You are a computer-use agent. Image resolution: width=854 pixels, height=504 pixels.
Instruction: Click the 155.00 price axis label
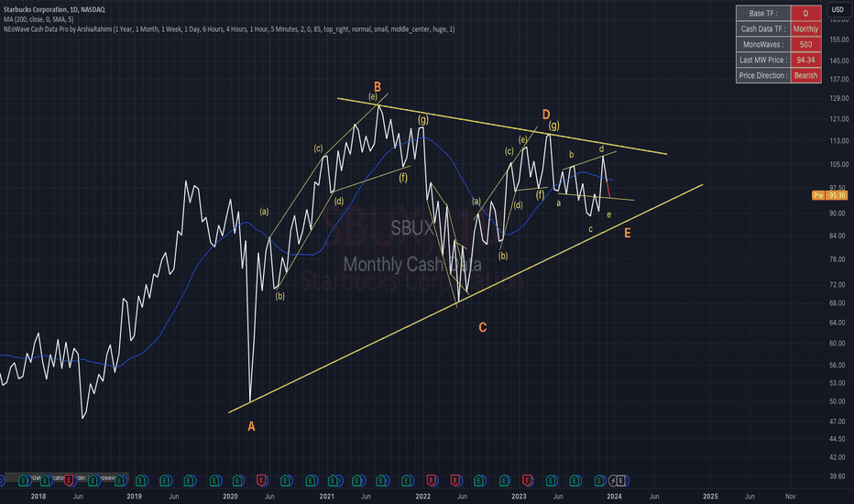click(838, 39)
